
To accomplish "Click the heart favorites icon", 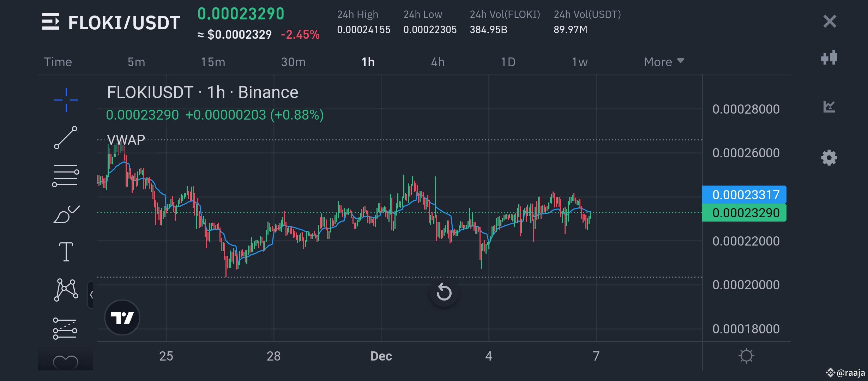I will (x=66, y=362).
